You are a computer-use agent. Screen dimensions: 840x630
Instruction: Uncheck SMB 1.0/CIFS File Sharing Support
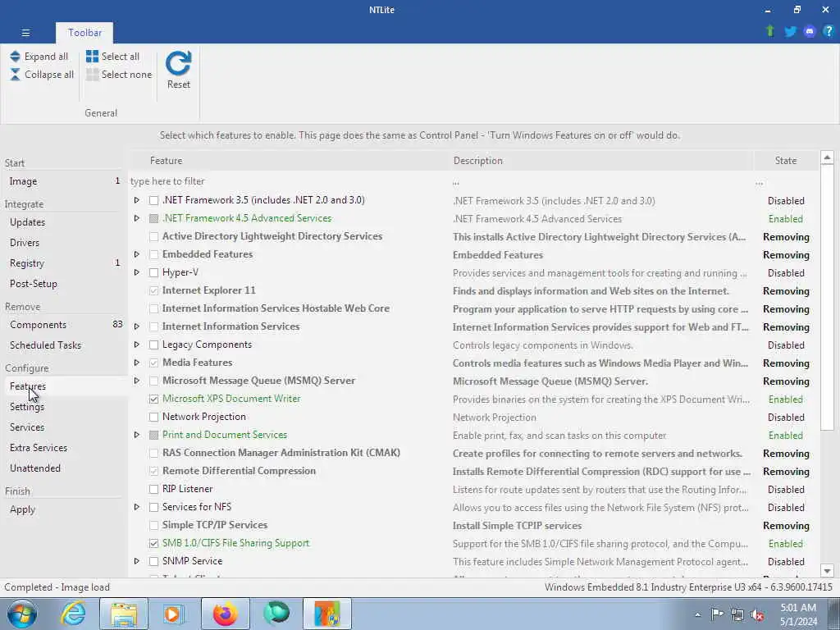(153, 543)
